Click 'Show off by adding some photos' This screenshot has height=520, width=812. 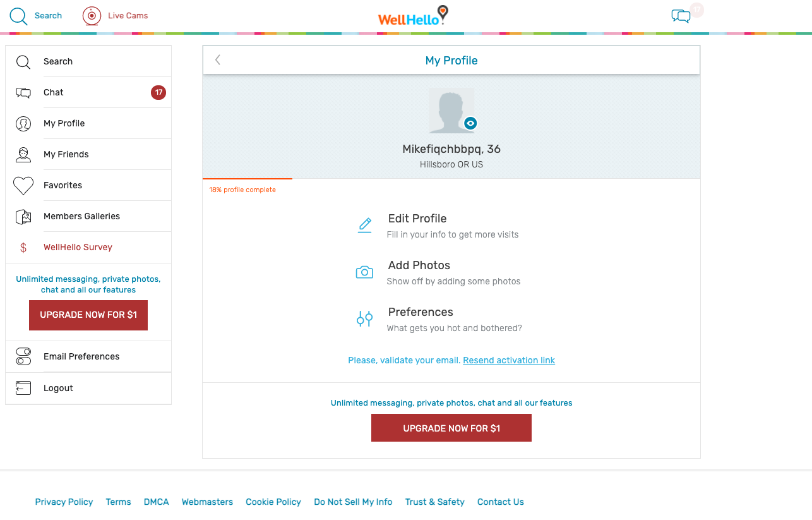[x=454, y=281]
